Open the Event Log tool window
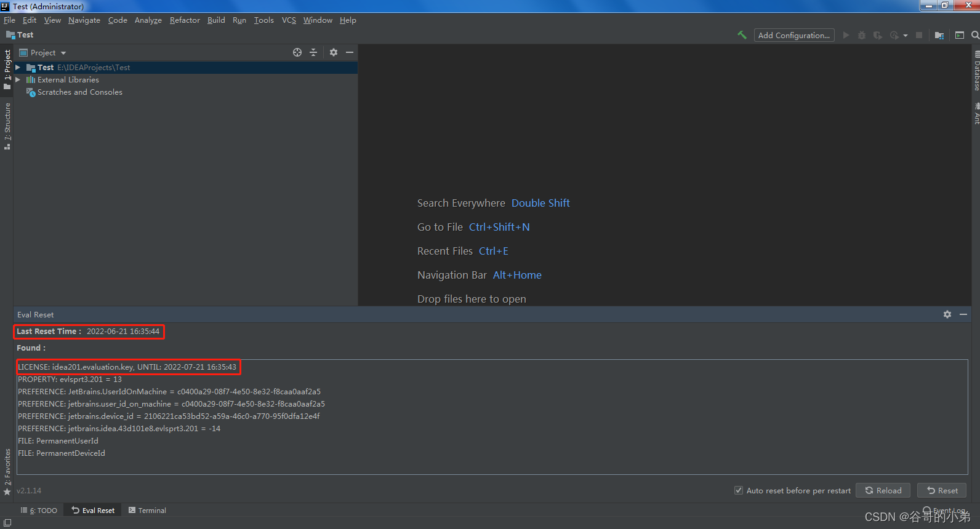This screenshot has height=529, width=980. point(944,511)
